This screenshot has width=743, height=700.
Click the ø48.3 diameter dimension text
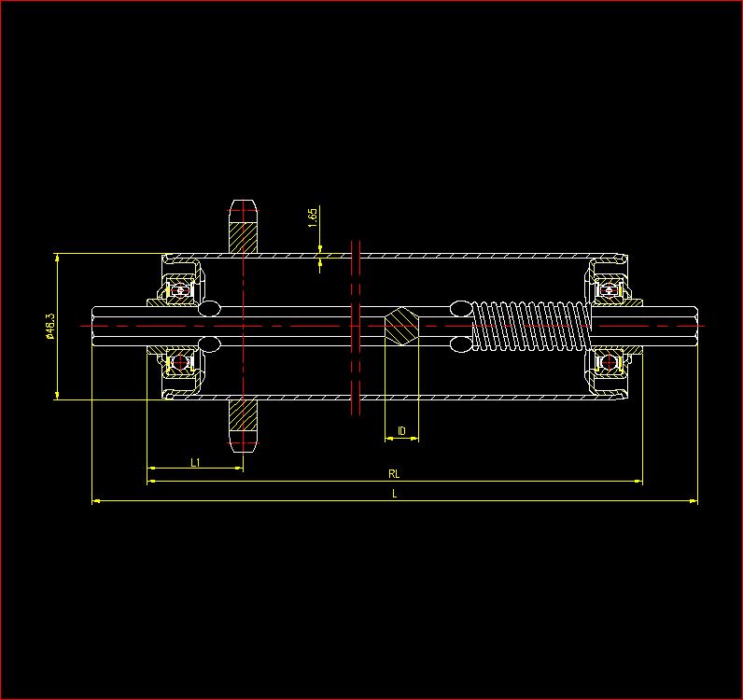(x=50, y=327)
